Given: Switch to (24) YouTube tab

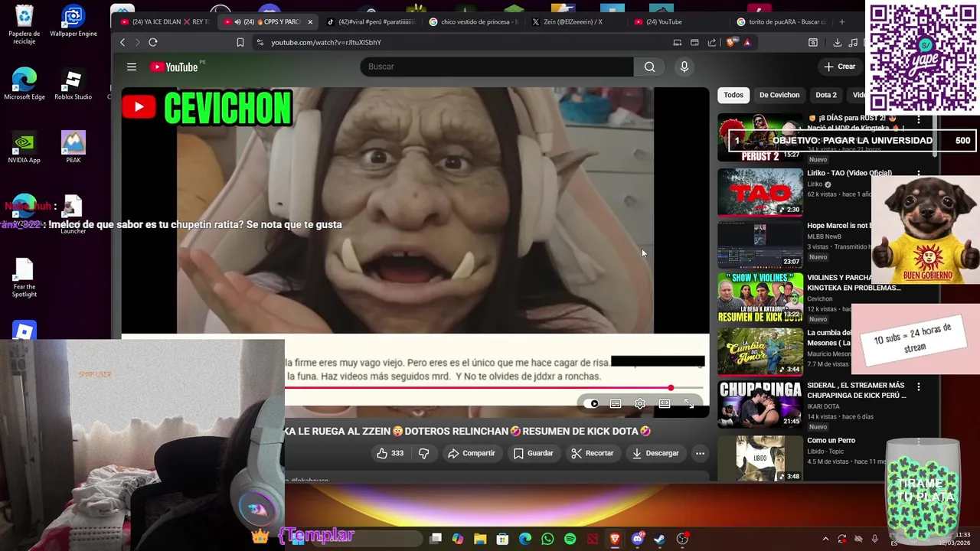Looking at the screenshot, I should tap(678, 21).
